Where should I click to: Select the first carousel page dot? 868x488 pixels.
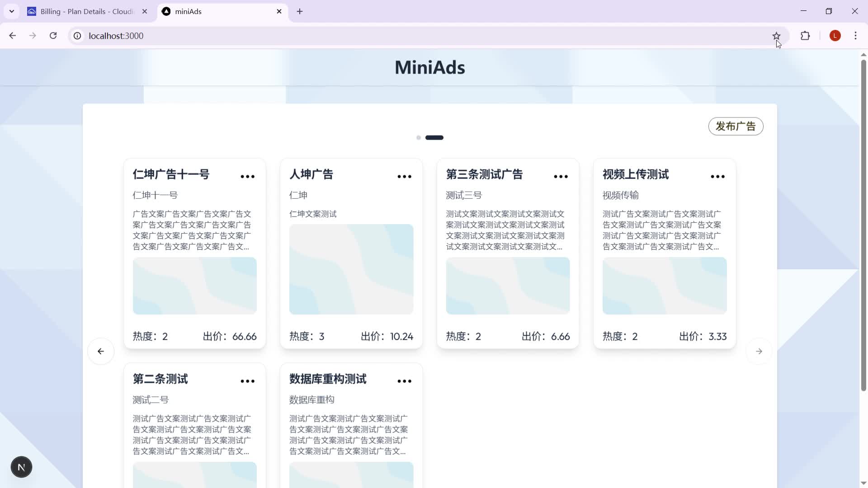(419, 137)
